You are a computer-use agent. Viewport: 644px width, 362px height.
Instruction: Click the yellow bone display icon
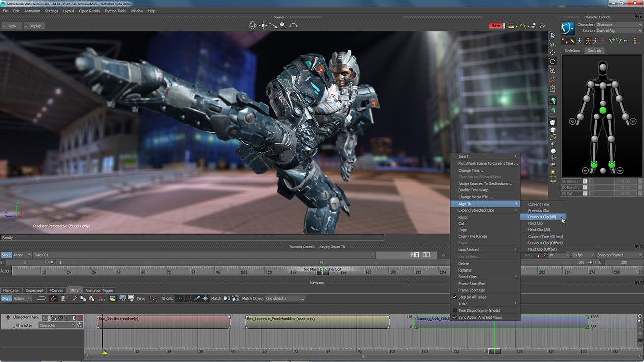[x=572, y=41]
